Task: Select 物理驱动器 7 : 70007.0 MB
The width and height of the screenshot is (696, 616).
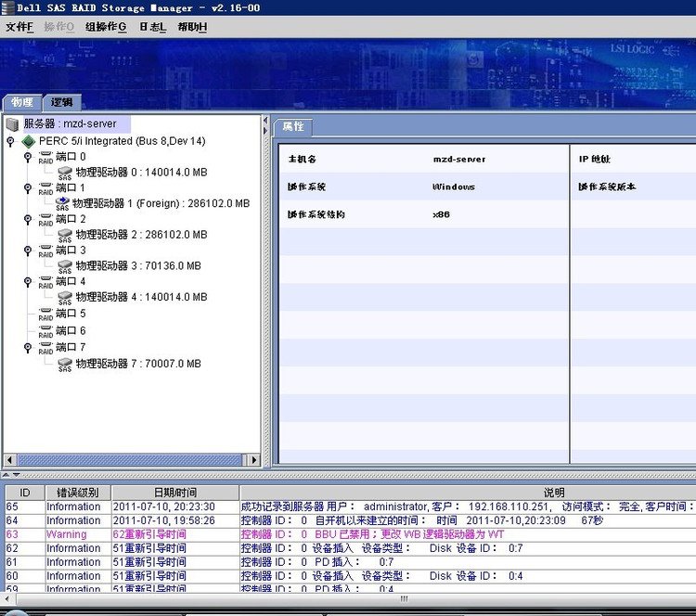Action: pyautogui.click(x=138, y=364)
